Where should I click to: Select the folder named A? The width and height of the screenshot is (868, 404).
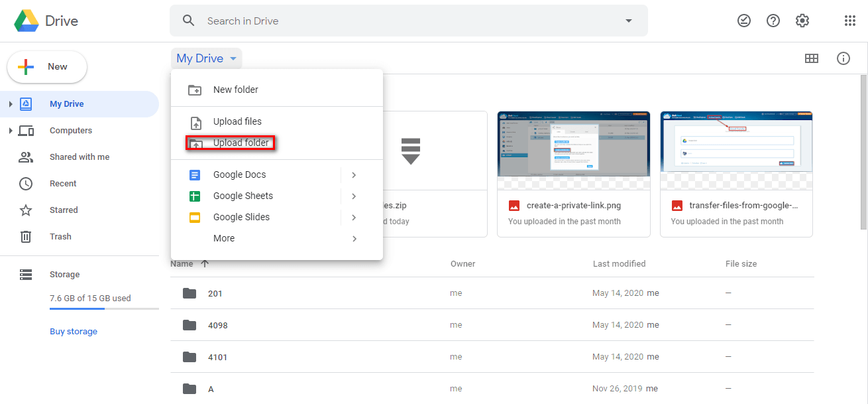492,389
